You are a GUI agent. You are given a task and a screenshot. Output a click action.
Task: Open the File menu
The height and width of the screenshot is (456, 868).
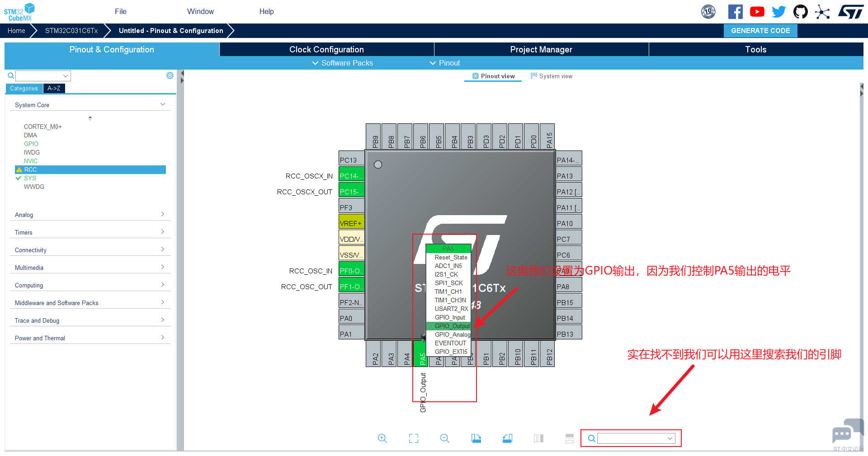121,12
